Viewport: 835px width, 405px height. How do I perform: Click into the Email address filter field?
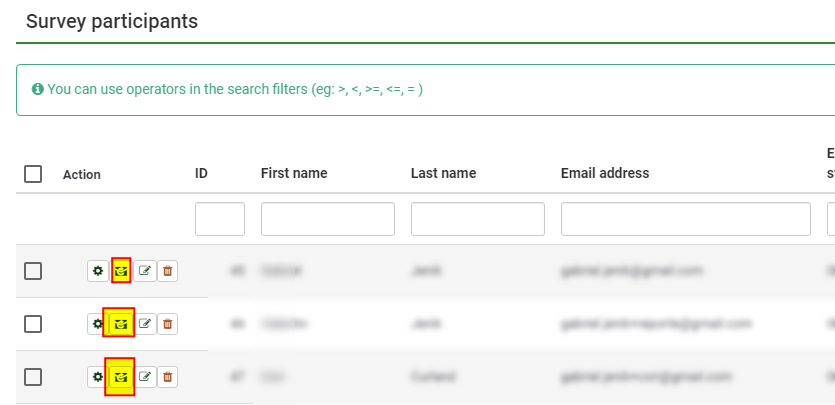tap(686, 219)
